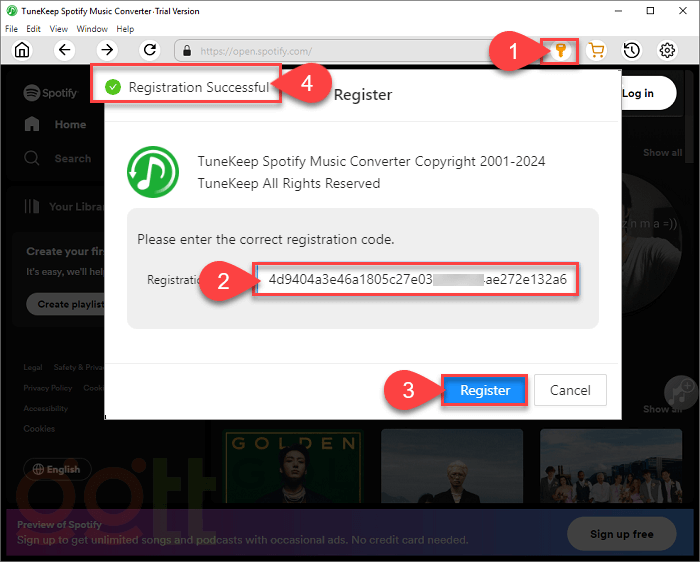Screen dimensions: 700x562
Task: Click the TuneKeep app icon in title bar
Action: click(12, 11)
